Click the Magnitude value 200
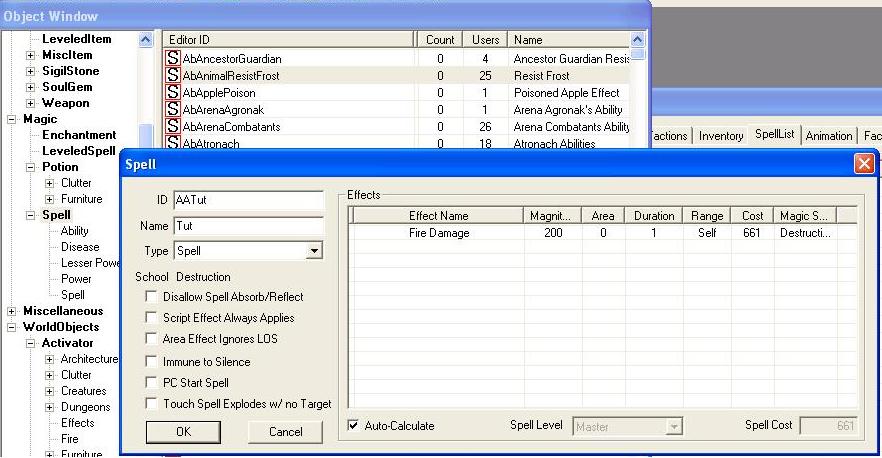The image size is (882, 458). click(x=553, y=232)
